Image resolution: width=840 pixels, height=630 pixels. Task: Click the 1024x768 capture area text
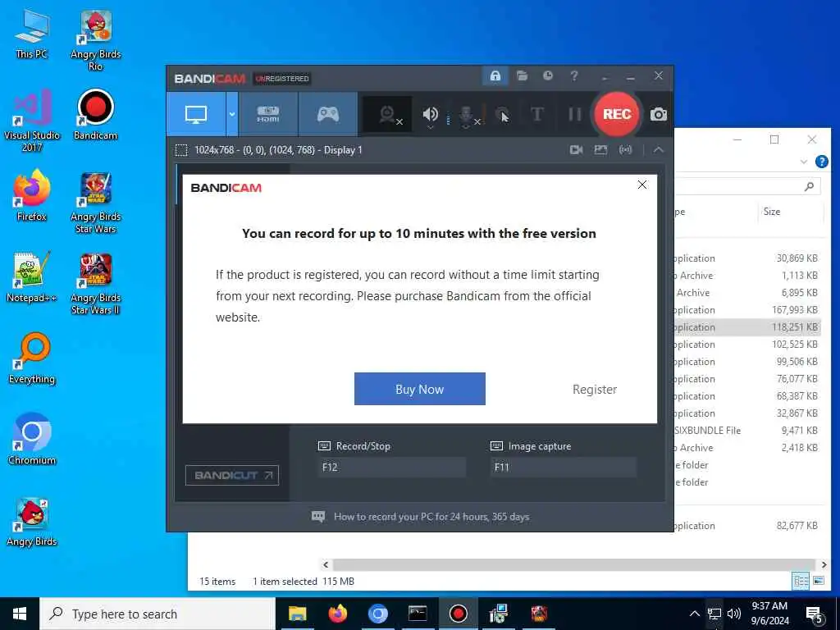(278, 150)
